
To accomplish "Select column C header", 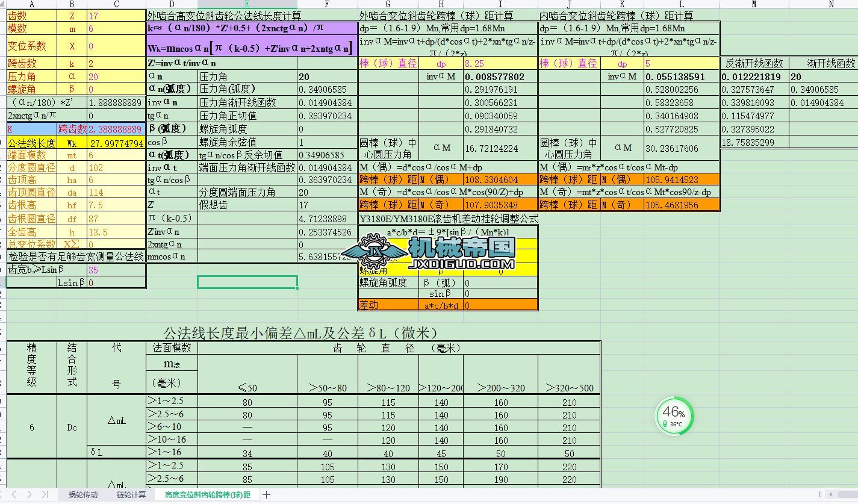I will coord(116,4).
